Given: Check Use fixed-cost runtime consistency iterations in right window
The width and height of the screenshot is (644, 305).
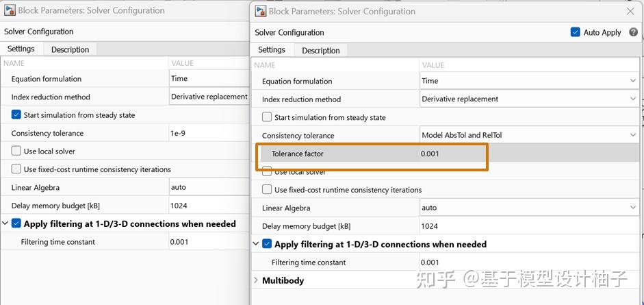Looking at the screenshot, I should click(267, 189).
